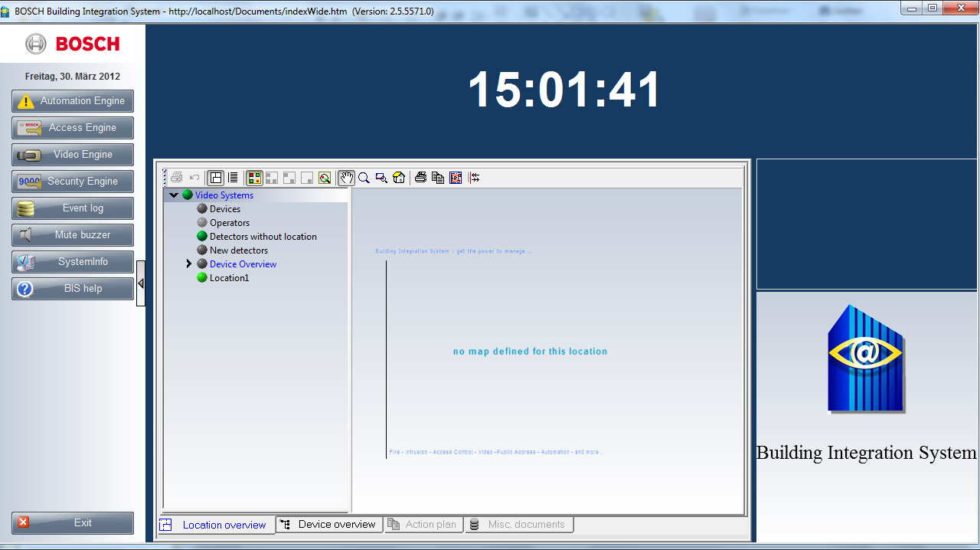Image resolution: width=980 pixels, height=550 pixels.
Task: Toggle the colored four-squares status icon
Action: (x=255, y=178)
